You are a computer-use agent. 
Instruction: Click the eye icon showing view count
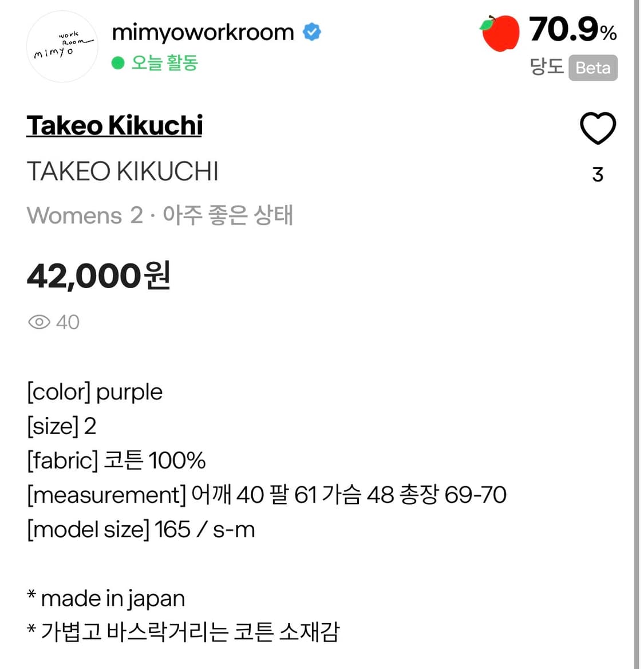point(38,322)
